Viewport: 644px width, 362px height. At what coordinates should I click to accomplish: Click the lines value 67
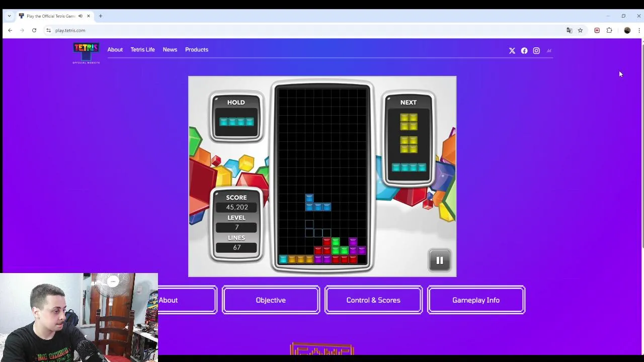point(236,247)
